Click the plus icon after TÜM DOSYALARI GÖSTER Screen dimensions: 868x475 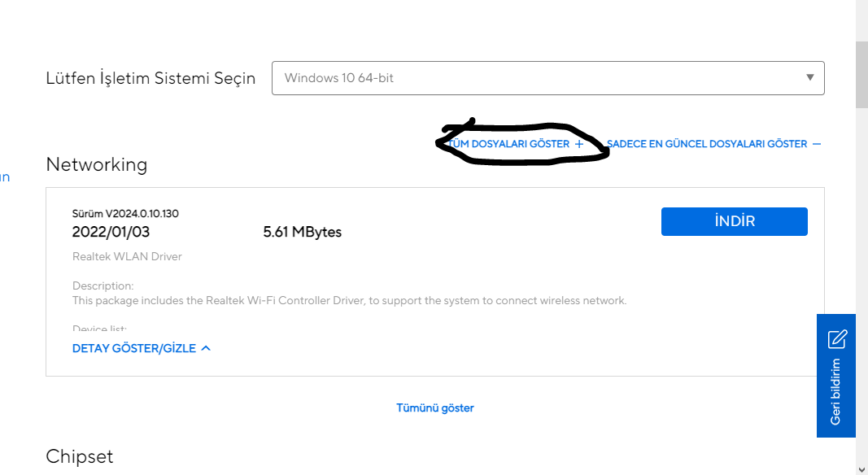[x=579, y=144]
